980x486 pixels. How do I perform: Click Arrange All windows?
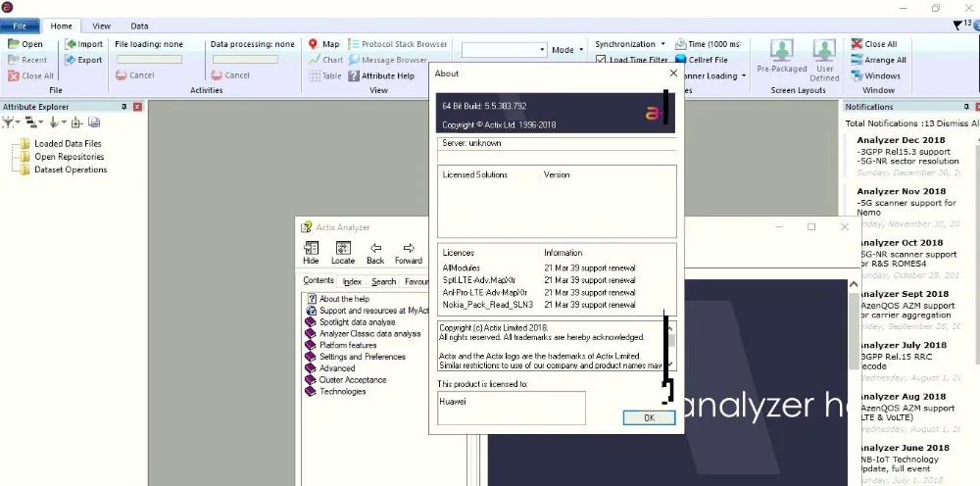pos(878,60)
